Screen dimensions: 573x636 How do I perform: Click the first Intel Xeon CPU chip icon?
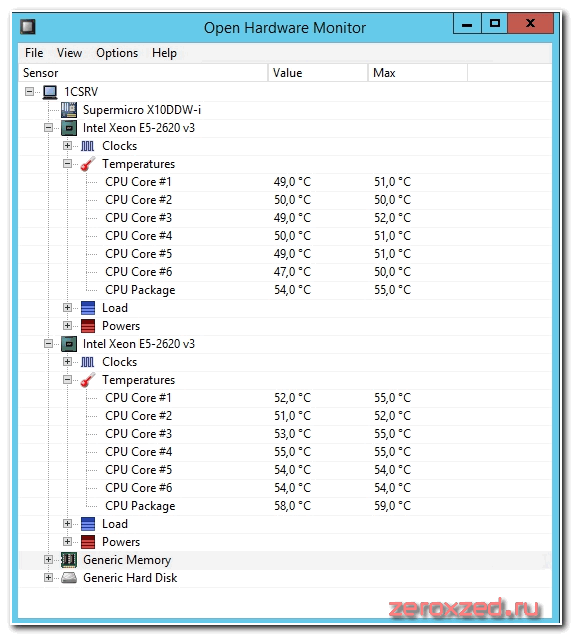[69, 128]
